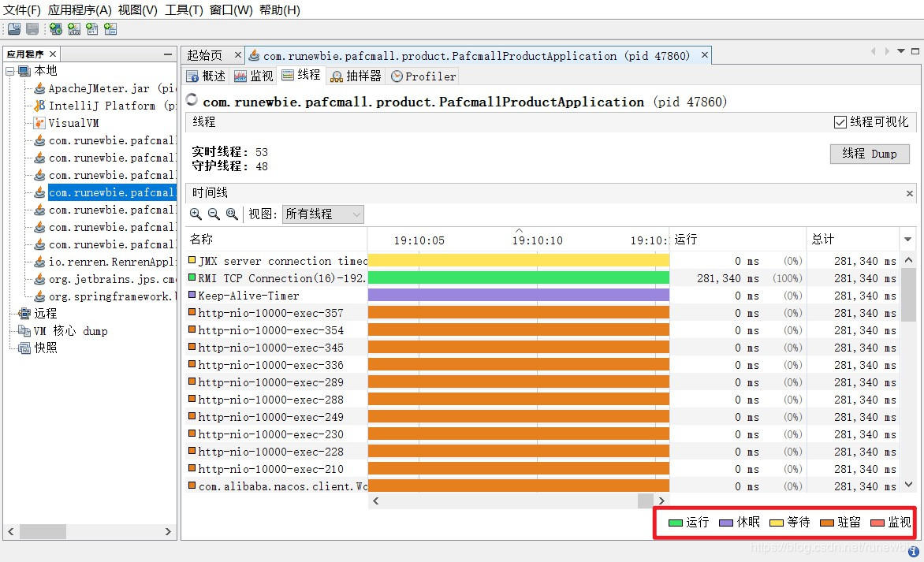924x562 pixels.
Task: Click thread table scrollbar down arrow
Action: point(909,485)
